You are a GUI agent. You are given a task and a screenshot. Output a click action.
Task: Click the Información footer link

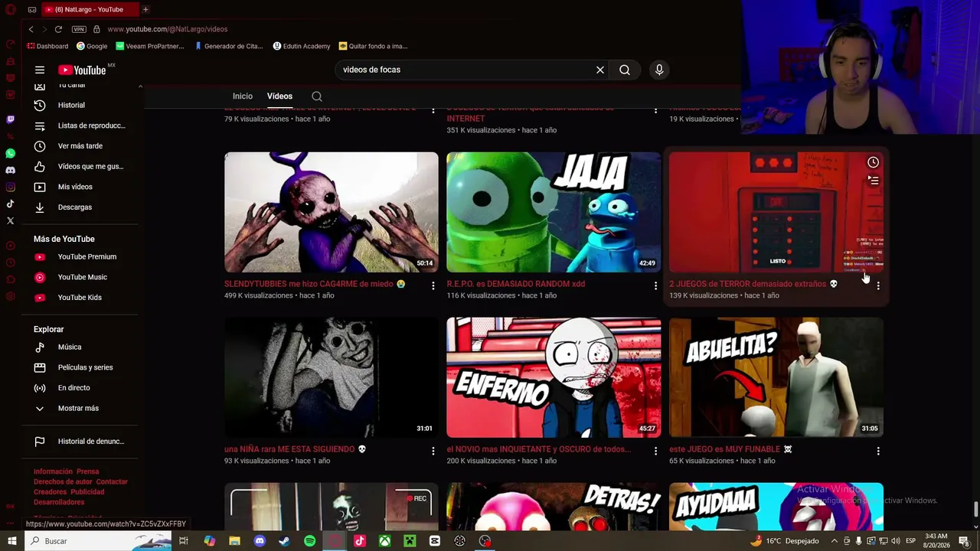point(53,472)
